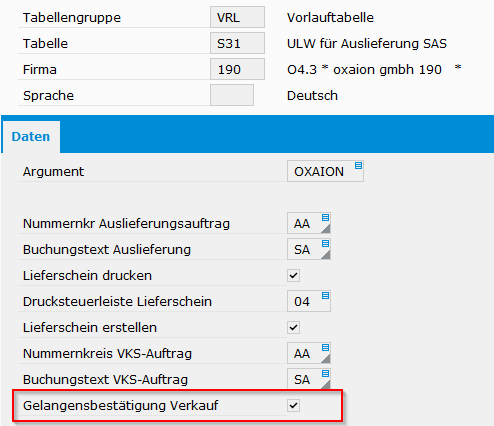
Task: Expand corner triangle of Nummernkr Auslieferungsauftrag field
Action: click(326, 229)
